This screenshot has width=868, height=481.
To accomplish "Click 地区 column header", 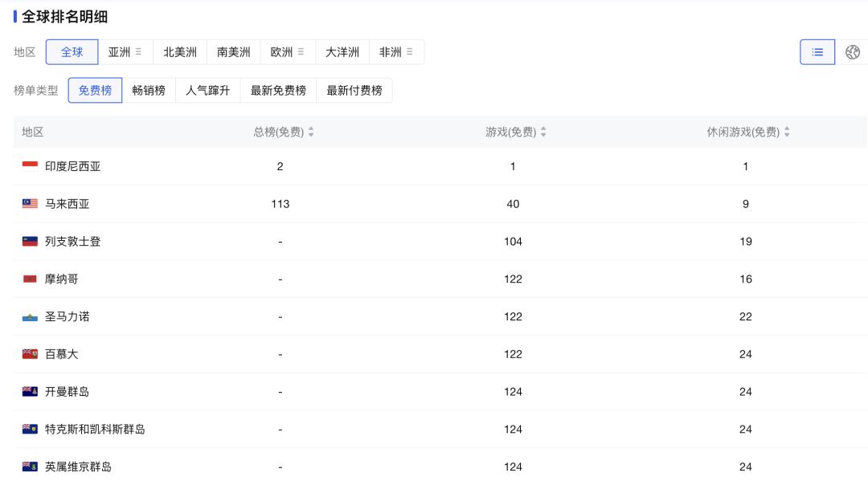I will 33,132.
